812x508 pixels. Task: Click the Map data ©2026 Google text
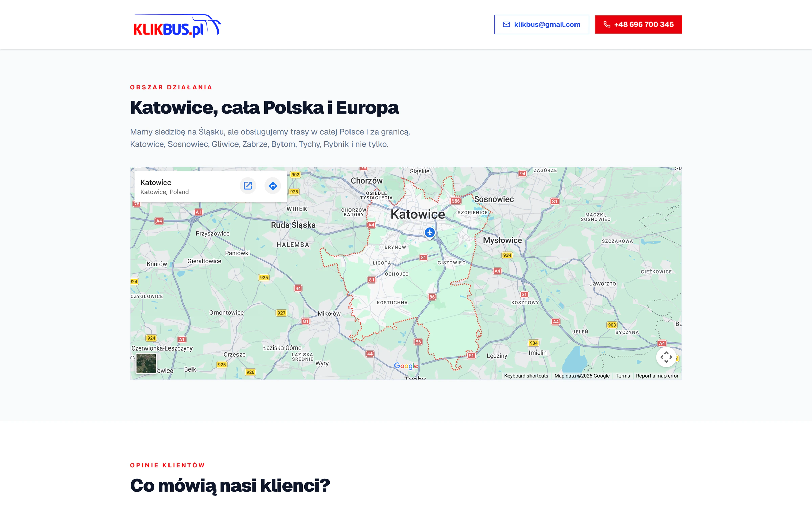(x=582, y=376)
